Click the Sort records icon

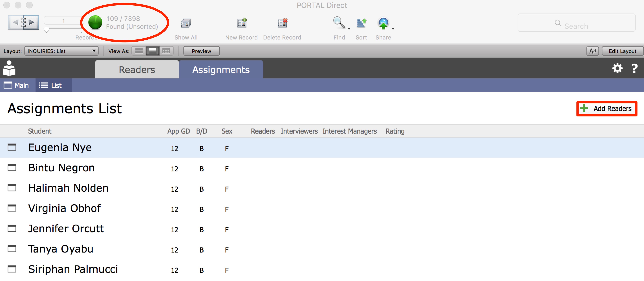point(361,23)
